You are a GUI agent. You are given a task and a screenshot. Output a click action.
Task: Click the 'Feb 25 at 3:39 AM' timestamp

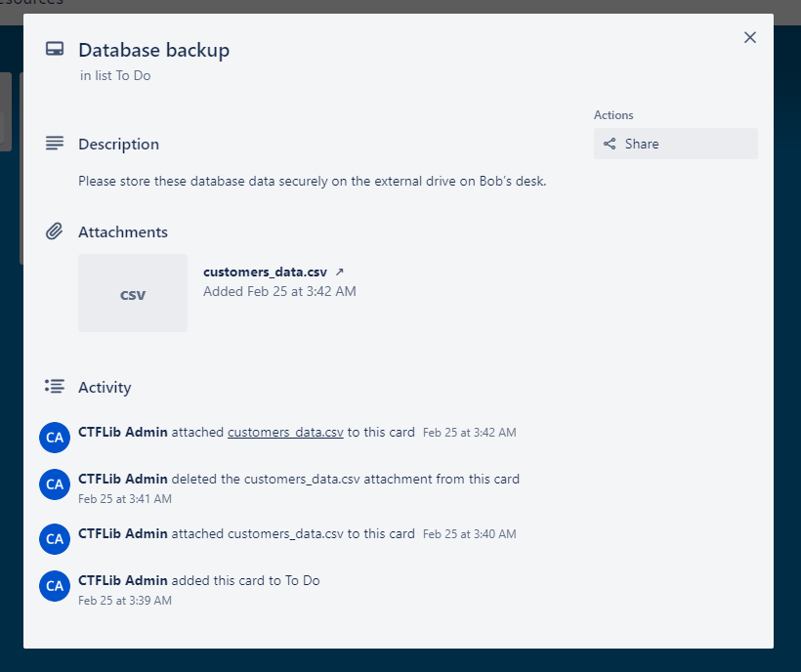click(125, 601)
